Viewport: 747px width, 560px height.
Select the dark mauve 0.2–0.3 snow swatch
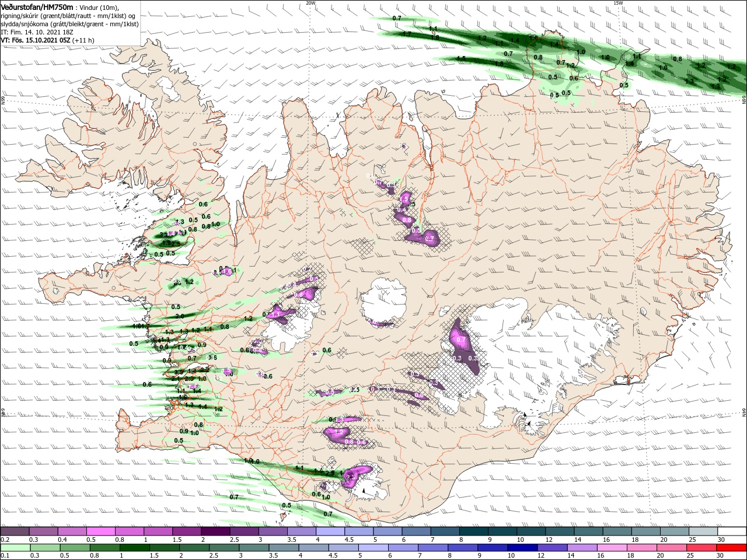coord(15,531)
